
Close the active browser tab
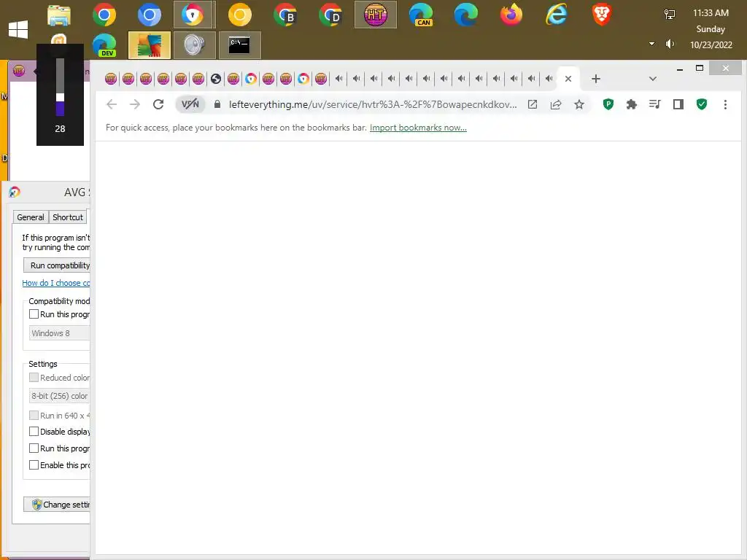coord(568,79)
